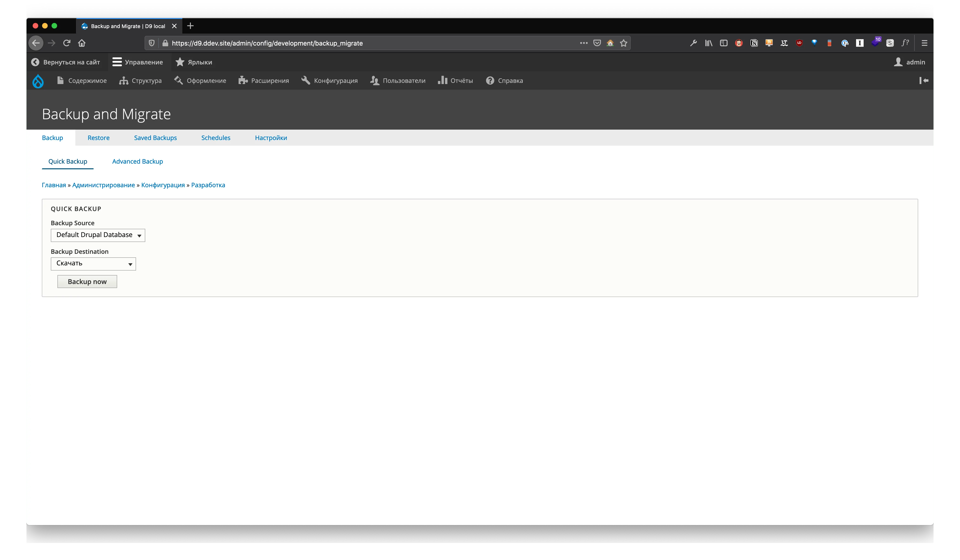960x560 pixels.
Task: Open the Конфигурация admin menu
Action: coord(330,81)
